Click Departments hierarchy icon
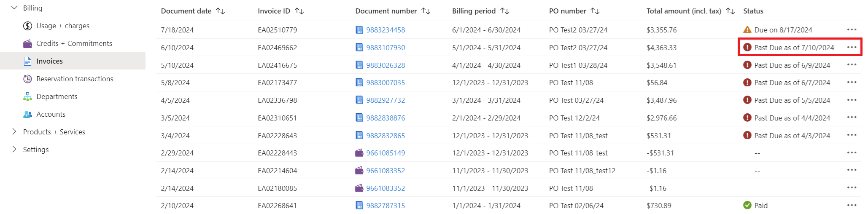The width and height of the screenshot is (868, 214). tap(27, 97)
